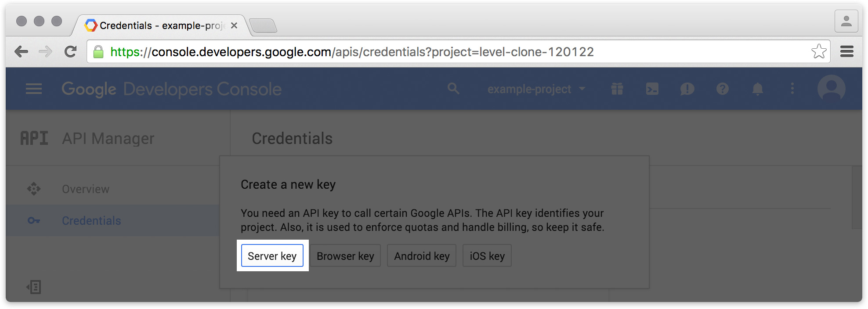Screen dimensions: 868x309
Task: Click the user account avatar
Action: (831, 88)
